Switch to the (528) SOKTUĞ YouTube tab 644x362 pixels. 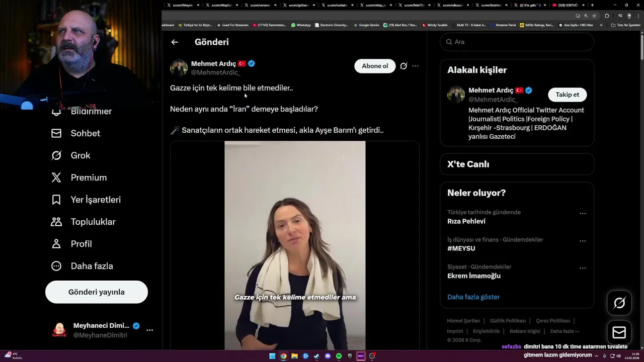click(x=568, y=5)
